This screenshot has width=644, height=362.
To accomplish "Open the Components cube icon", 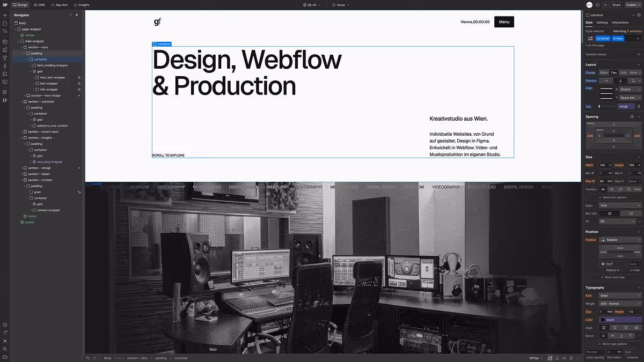I will 5,41.
